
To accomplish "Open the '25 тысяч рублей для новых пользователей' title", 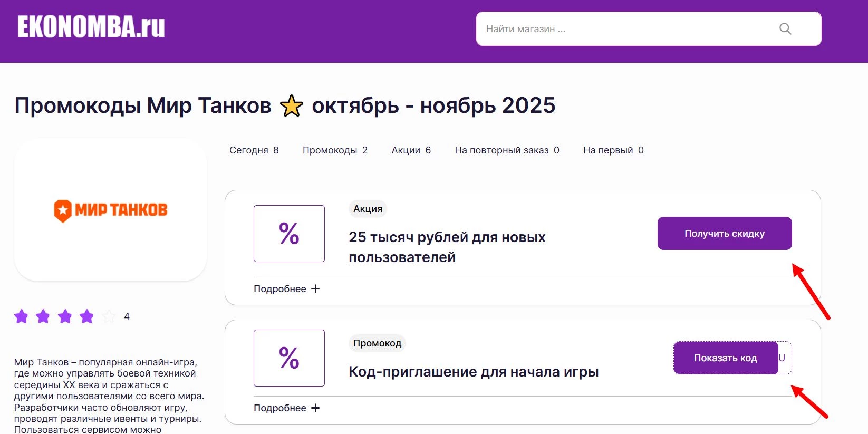I will pyautogui.click(x=447, y=247).
